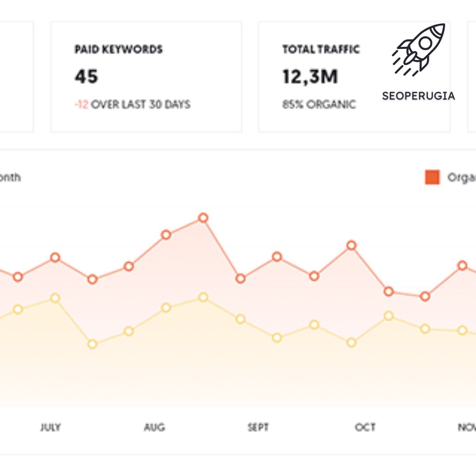
Task: Click the SEOPERUGIA brand text
Action: pyautogui.click(x=418, y=96)
